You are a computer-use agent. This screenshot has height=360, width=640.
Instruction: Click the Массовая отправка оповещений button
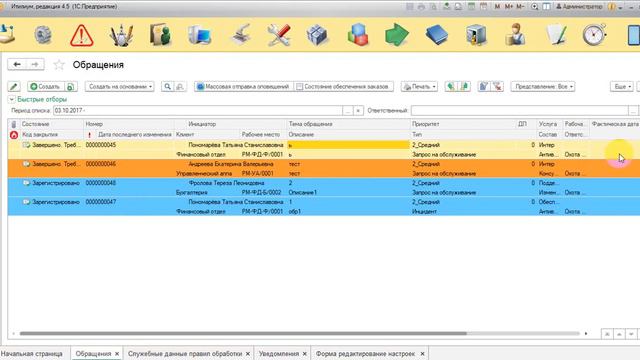click(x=244, y=87)
